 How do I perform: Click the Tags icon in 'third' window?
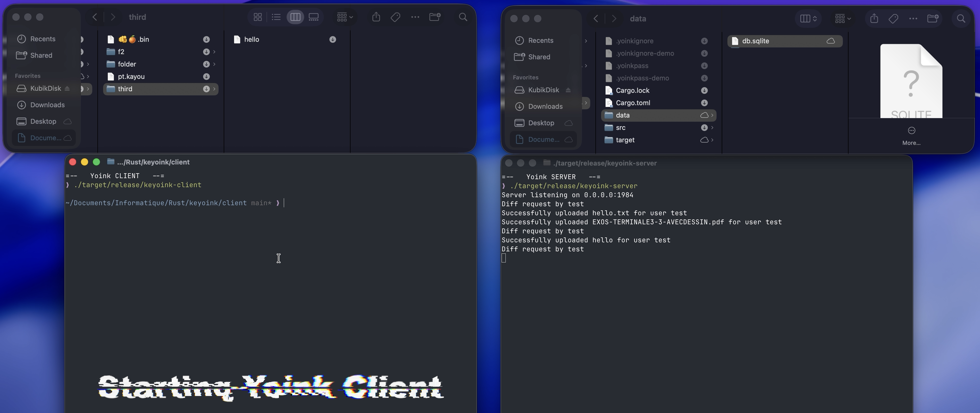(x=395, y=17)
